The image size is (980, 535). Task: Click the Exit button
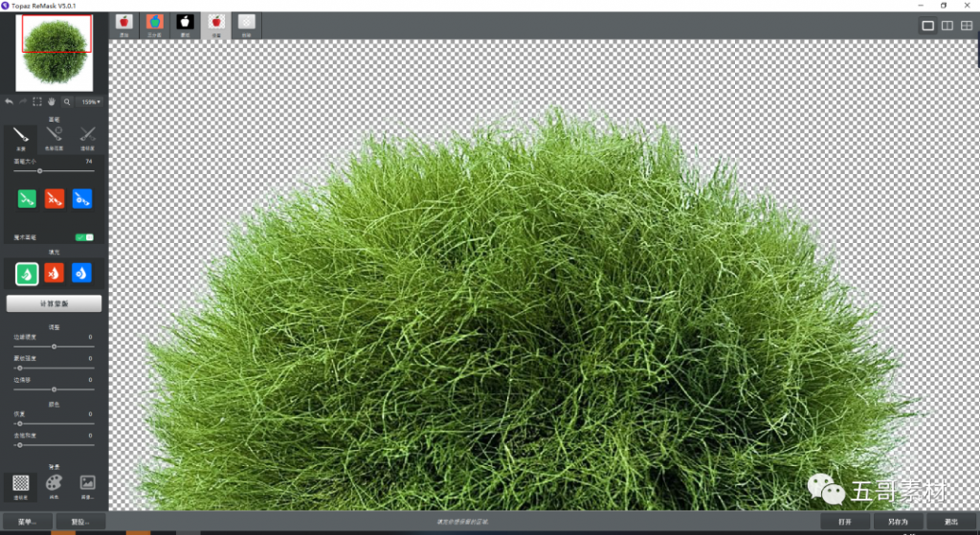pos(951,522)
